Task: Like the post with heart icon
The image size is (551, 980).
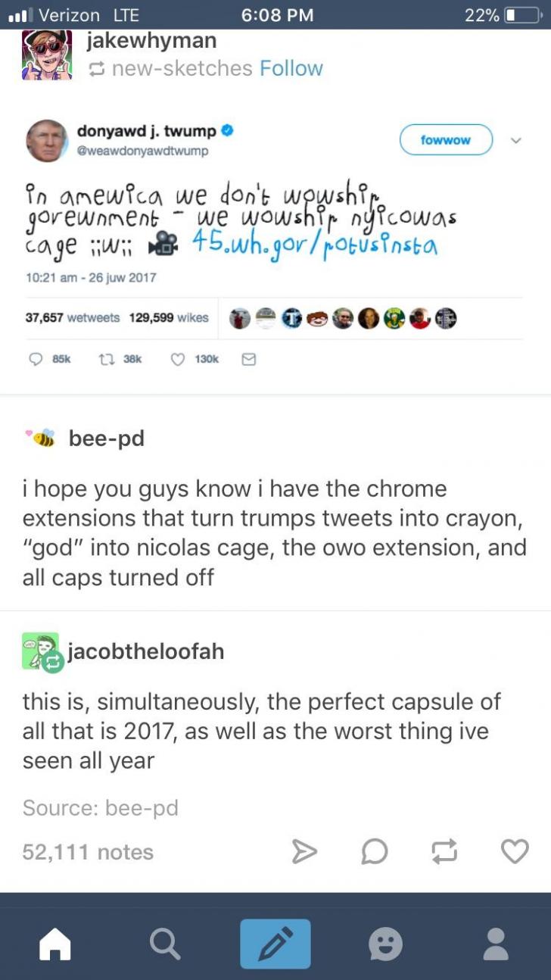Action: [x=515, y=852]
